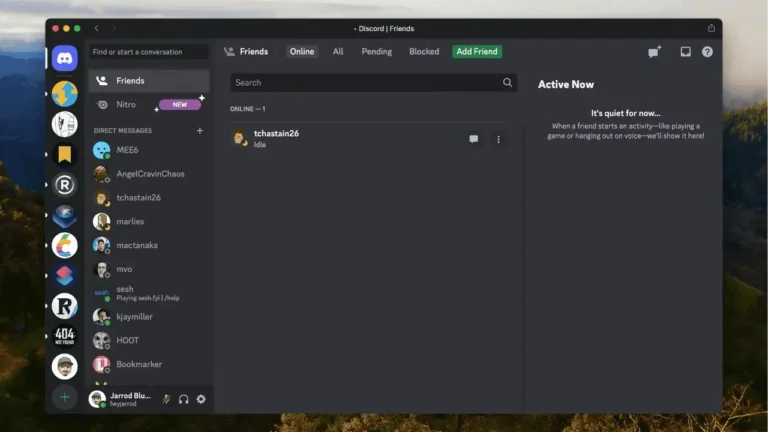
Task: Open the Inbox icon
Action: [686, 51]
